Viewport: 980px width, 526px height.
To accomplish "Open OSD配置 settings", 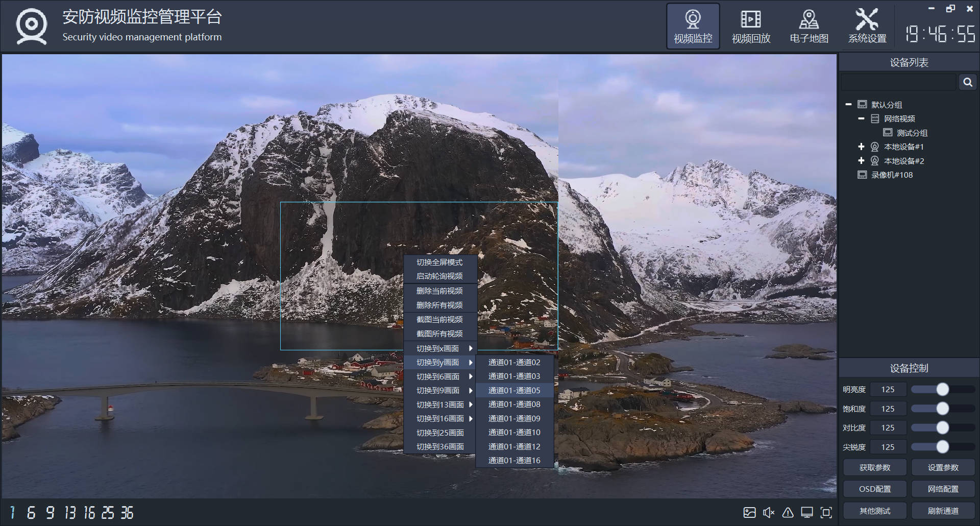I will (875, 489).
